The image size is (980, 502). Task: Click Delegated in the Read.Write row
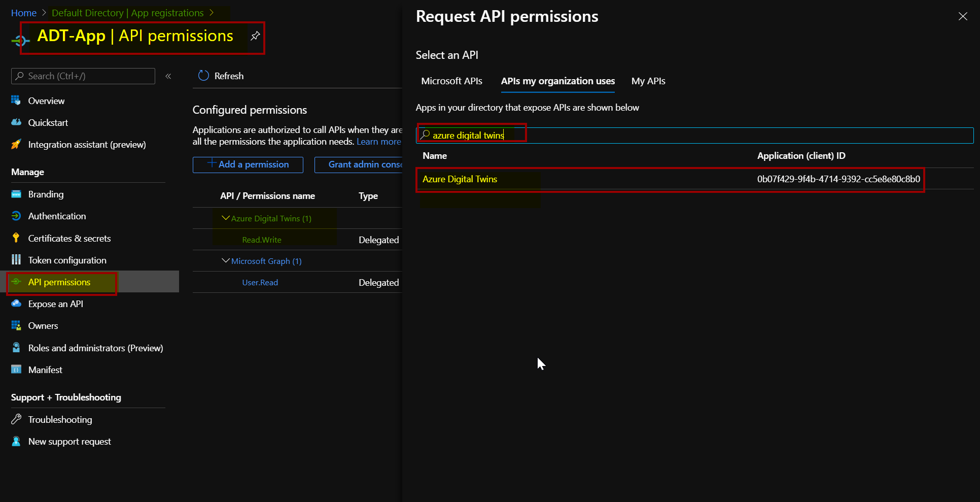pos(378,240)
